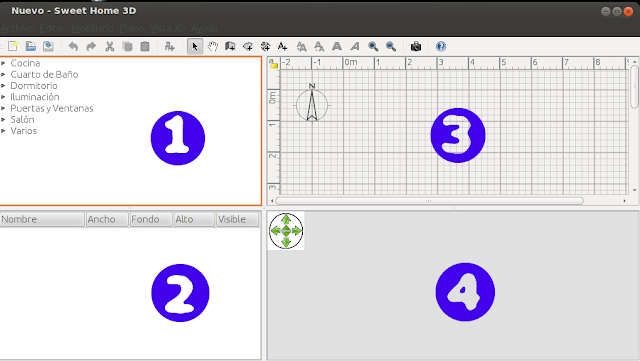
Task: Click the Create photo camera icon
Action: point(416,46)
